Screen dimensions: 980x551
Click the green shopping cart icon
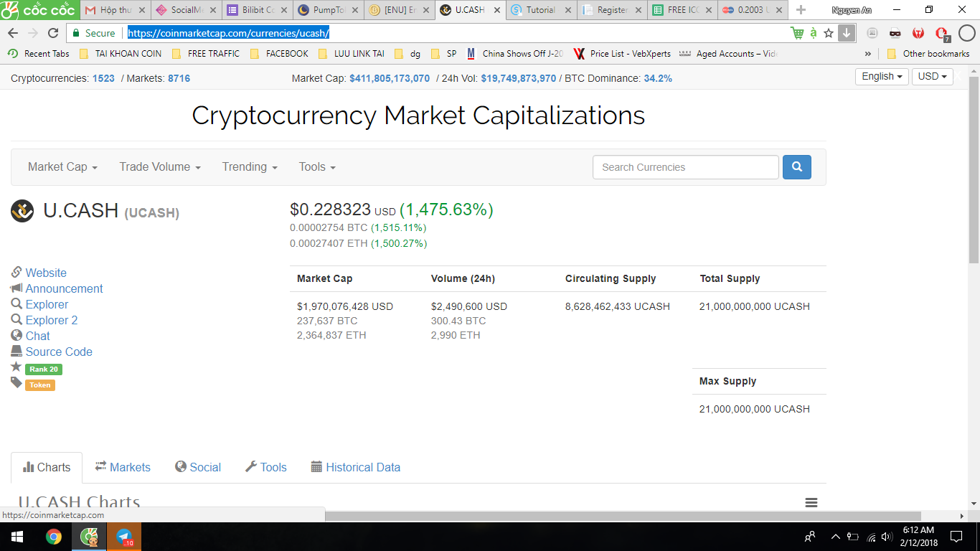[797, 33]
